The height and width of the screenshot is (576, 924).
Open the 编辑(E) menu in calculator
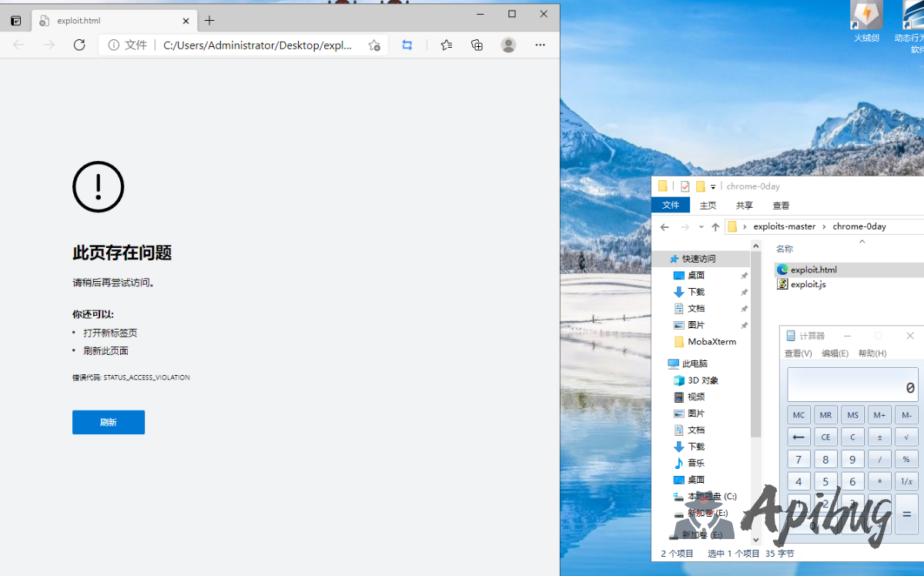coord(835,353)
